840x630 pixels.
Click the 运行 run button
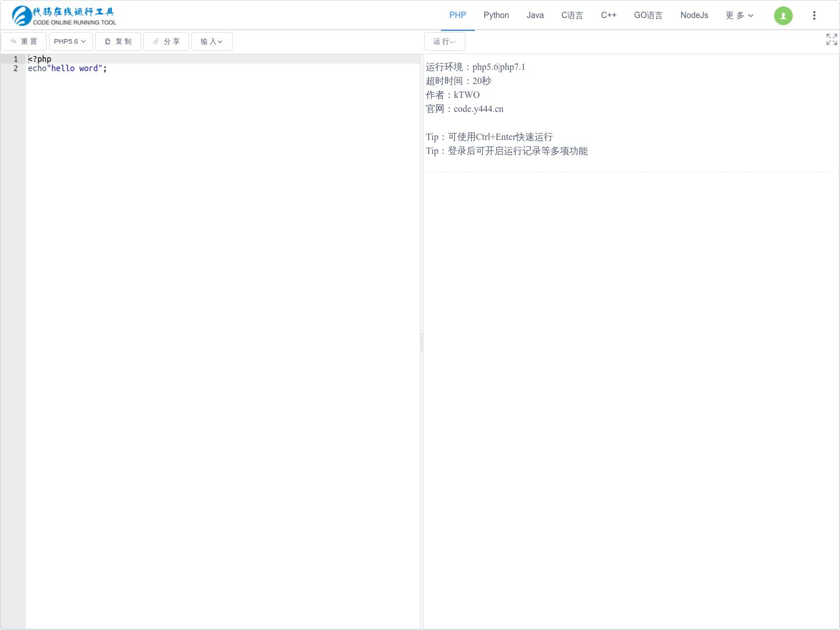[444, 41]
